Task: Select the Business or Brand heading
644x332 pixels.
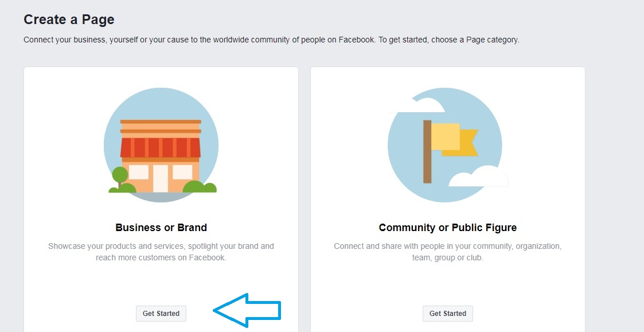Action: [x=161, y=228]
